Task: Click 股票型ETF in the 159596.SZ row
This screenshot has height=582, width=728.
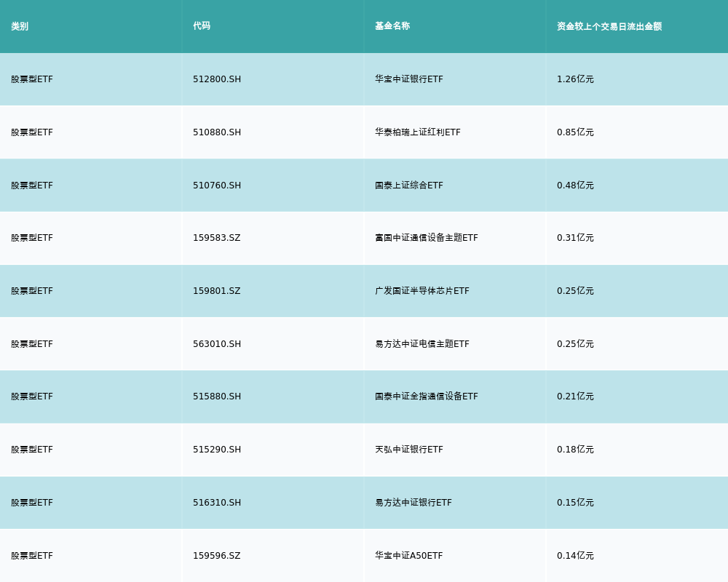Action: [x=32, y=556]
